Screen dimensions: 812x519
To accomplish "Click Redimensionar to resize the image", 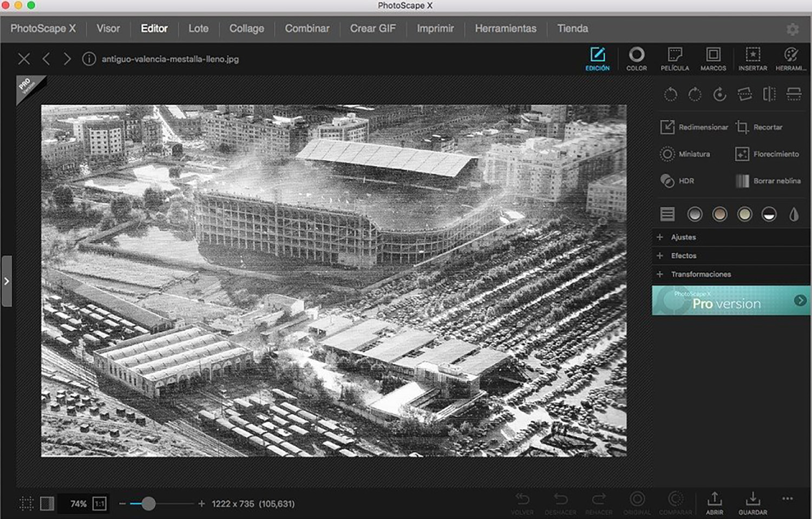I will coord(694,127).
